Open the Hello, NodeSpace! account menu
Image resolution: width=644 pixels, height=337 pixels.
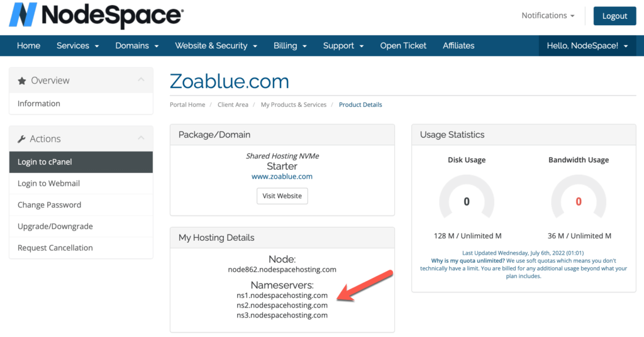(x=587, y=45)
